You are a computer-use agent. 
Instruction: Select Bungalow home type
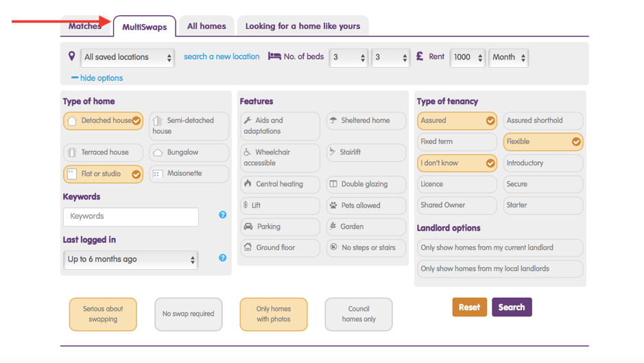coord(189,152)
